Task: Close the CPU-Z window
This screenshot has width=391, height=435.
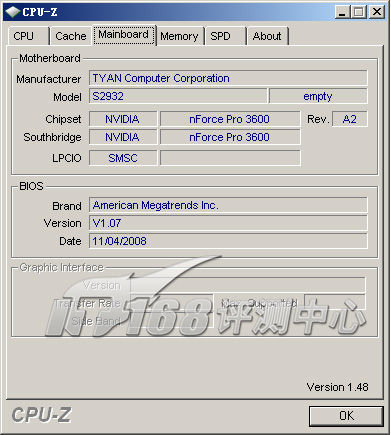Action: 377,12
